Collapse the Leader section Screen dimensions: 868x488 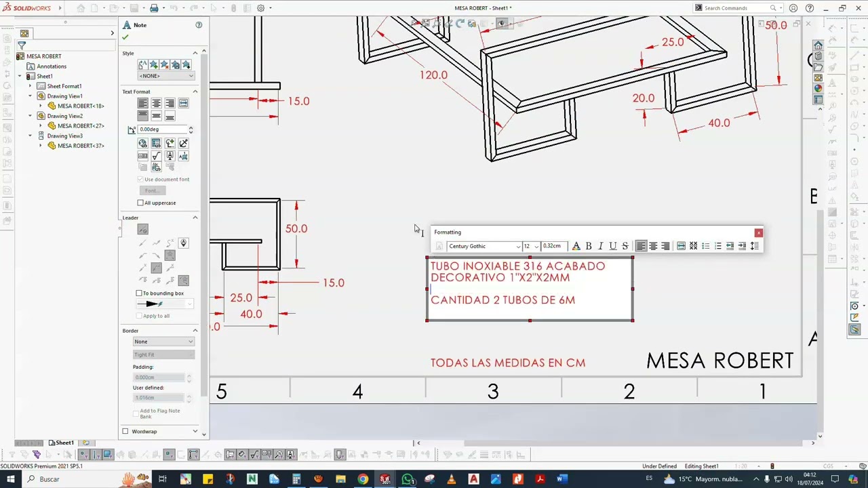tap(195, 218)
